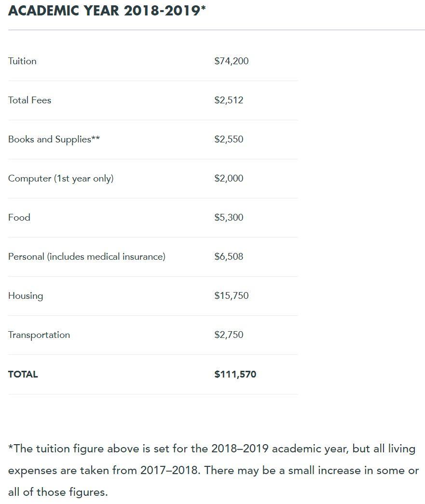Click the Transportation row label
Viewport: 425px width, 504px height.
point(39,335)
